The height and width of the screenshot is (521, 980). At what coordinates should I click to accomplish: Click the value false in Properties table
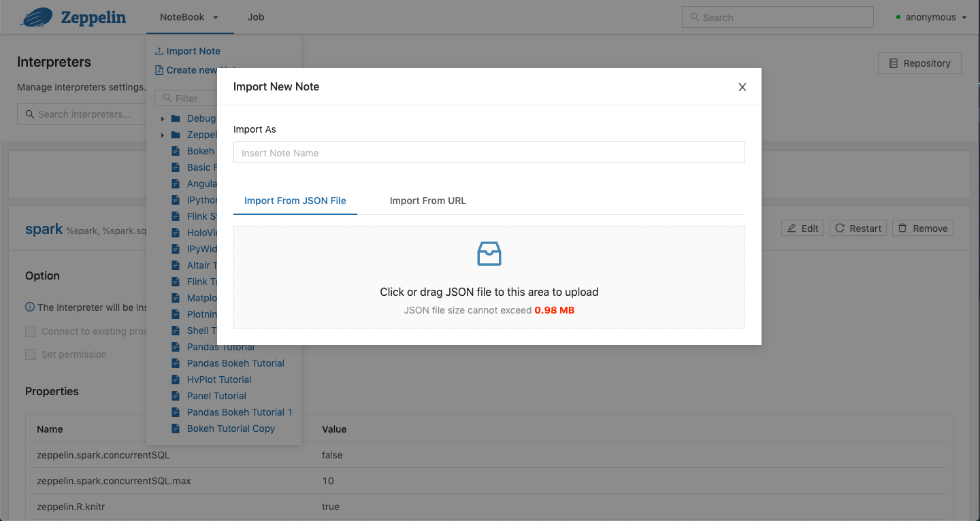click(x=332, y=455)
